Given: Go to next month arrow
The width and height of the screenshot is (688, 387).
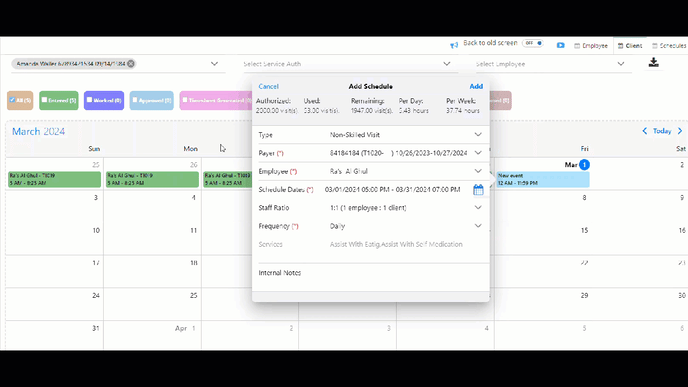Looking at the screenshot, I should [x=680, y=131].
